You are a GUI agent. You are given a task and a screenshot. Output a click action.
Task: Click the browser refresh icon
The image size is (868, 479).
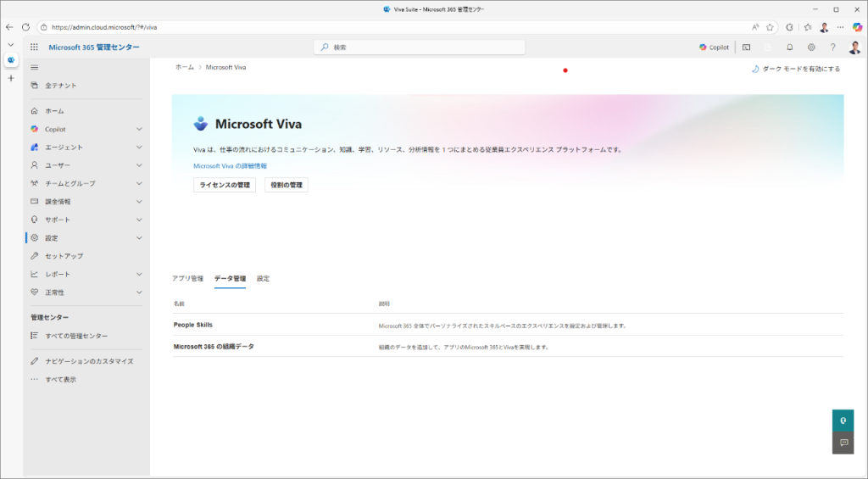tap(25, 27)
